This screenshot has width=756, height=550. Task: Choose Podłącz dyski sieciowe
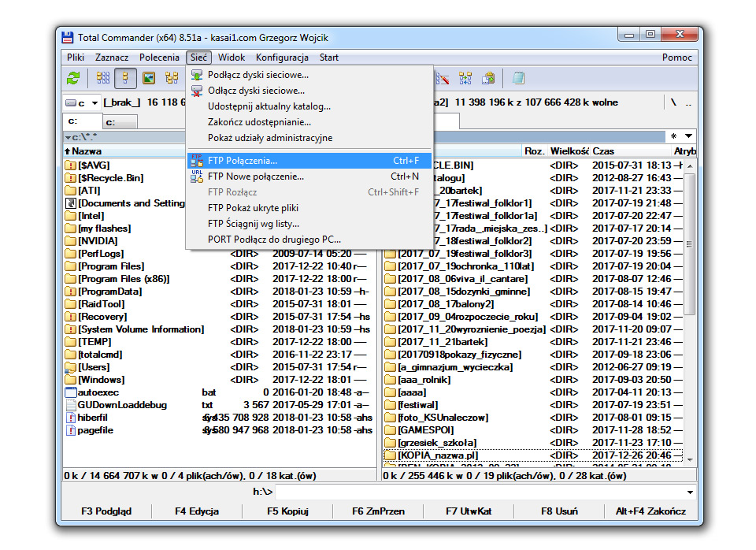309,75
